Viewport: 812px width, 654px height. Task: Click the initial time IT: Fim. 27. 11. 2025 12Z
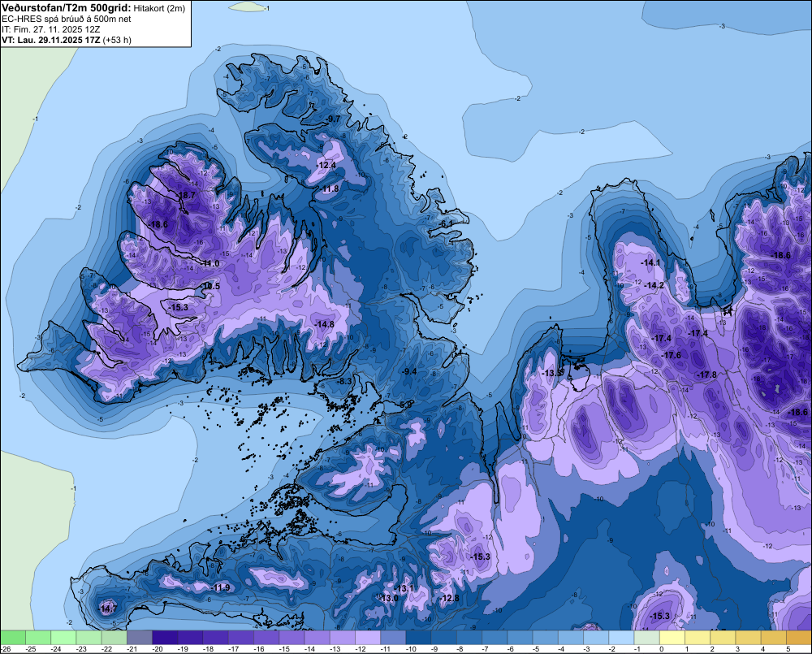tap(50, 29)
